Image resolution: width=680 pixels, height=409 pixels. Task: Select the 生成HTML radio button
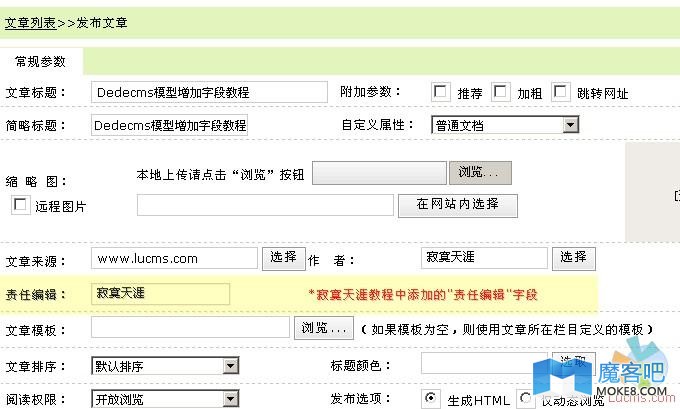tap(432, 398)
